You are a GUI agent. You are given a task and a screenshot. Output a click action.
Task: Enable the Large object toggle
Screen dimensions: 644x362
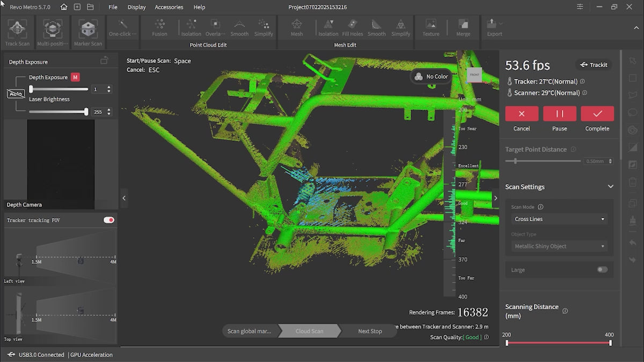602,270
